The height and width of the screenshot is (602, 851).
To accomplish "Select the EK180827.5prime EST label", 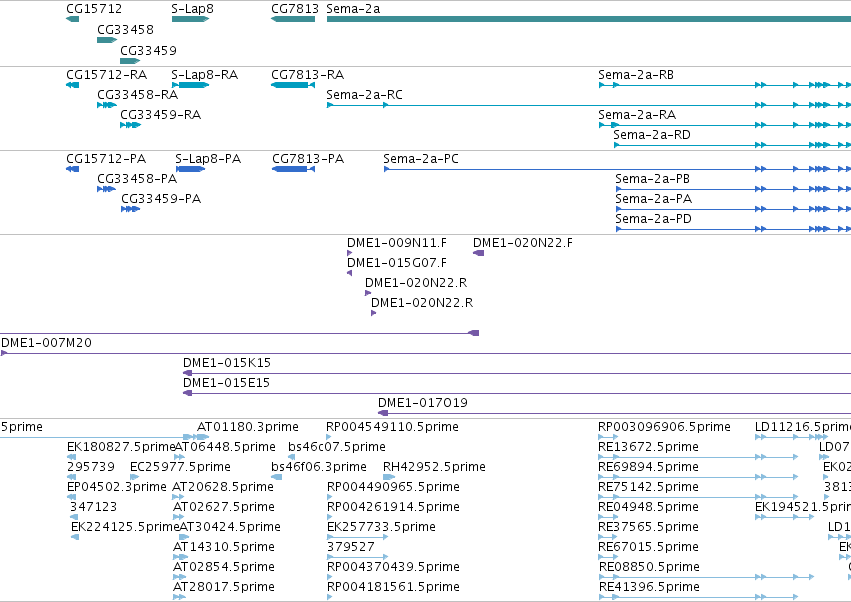I will 121,447.
